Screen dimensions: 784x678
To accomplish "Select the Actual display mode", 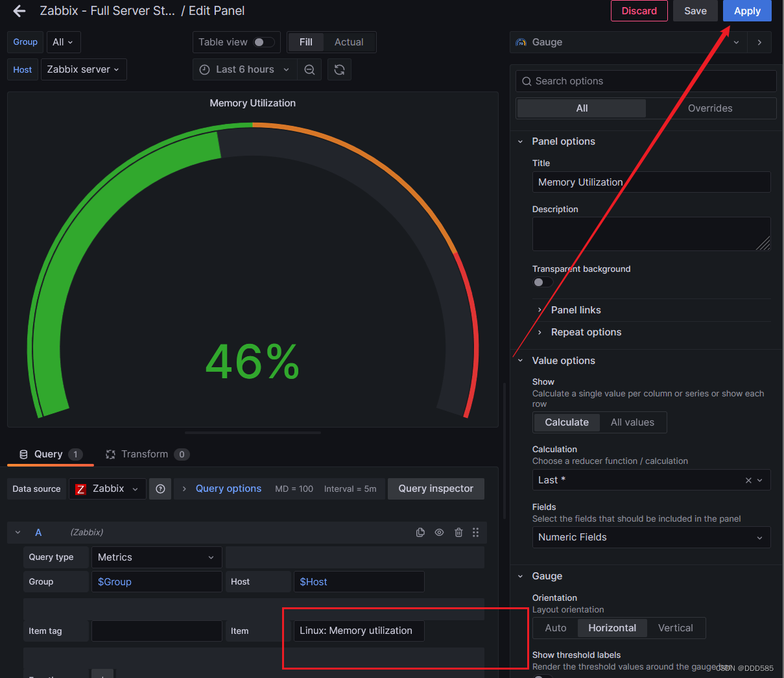I will click(349, 42).
